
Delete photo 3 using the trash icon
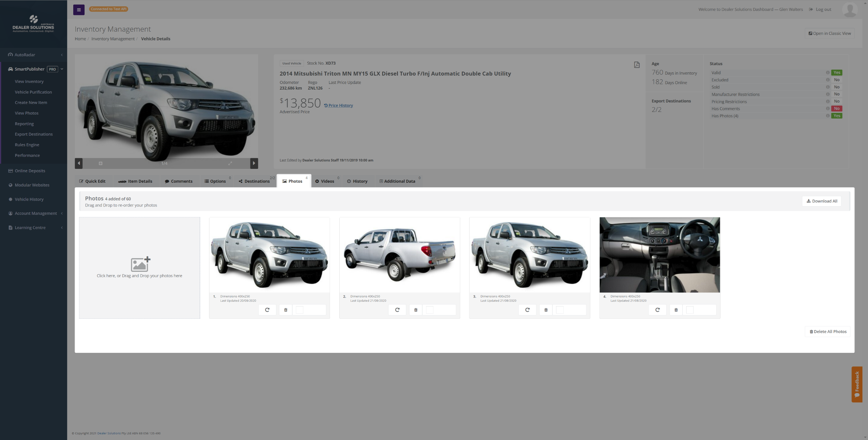[x=546, y=310]
